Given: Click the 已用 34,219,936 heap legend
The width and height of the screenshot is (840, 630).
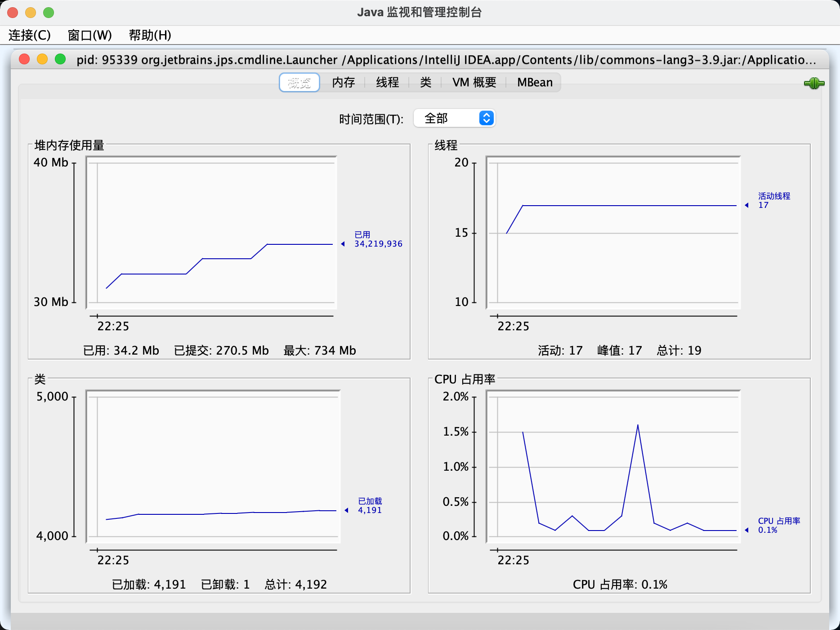Looking at the screenshot, I should (378, 239).
